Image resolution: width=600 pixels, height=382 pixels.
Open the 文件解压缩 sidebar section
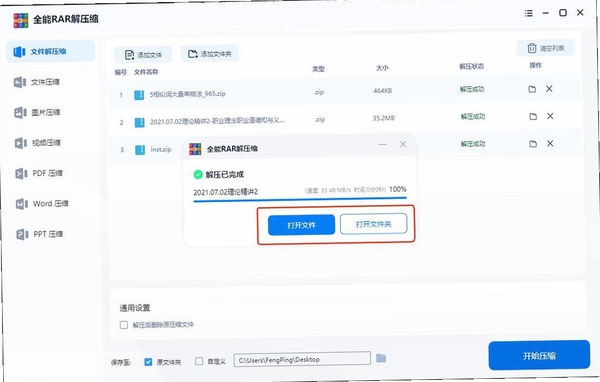coord(51,51)
